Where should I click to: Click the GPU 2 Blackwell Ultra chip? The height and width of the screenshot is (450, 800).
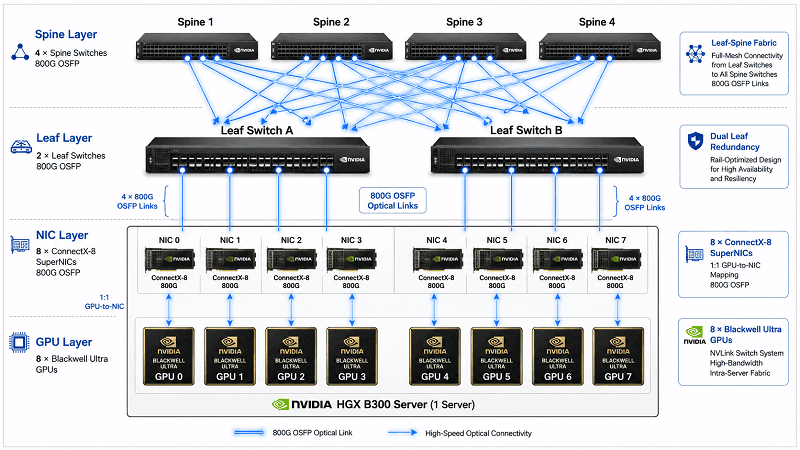tap(291, 356)
